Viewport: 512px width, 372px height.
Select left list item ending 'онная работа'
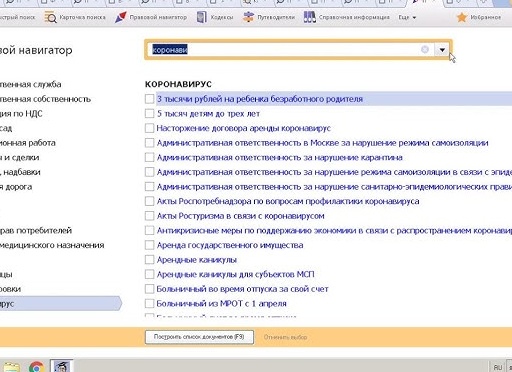[28, 143]
